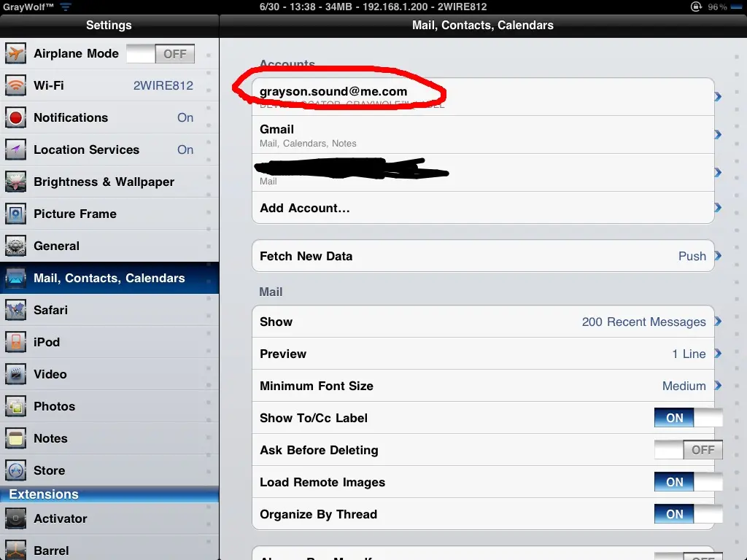Image resolution: width=747 pixels, height=560 pixels.
Task: Toggle Load Remote Images off
Action: pyautogui.click(x=688, y=482)
